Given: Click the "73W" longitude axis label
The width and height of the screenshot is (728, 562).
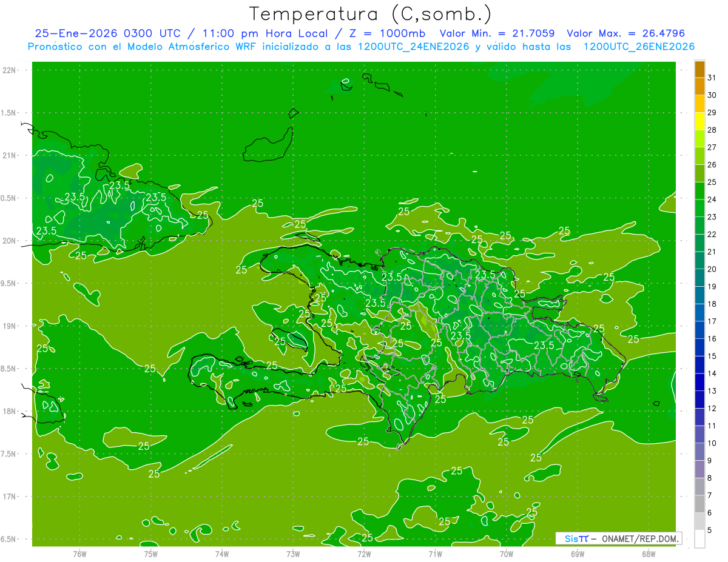Looking at the screenshot, I should (293, 554).
